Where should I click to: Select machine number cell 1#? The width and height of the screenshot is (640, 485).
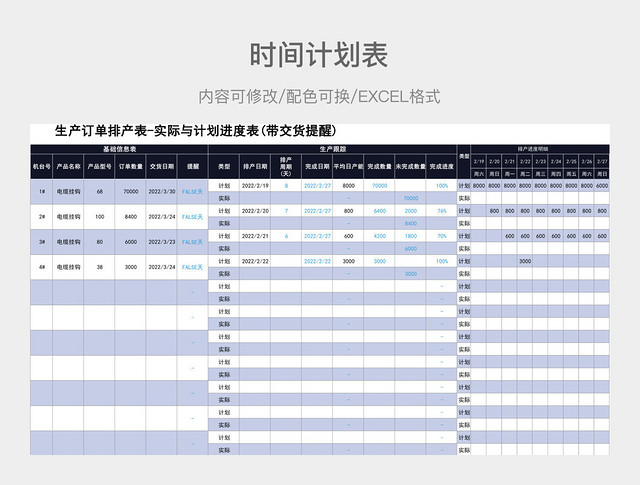pos(42,191)
